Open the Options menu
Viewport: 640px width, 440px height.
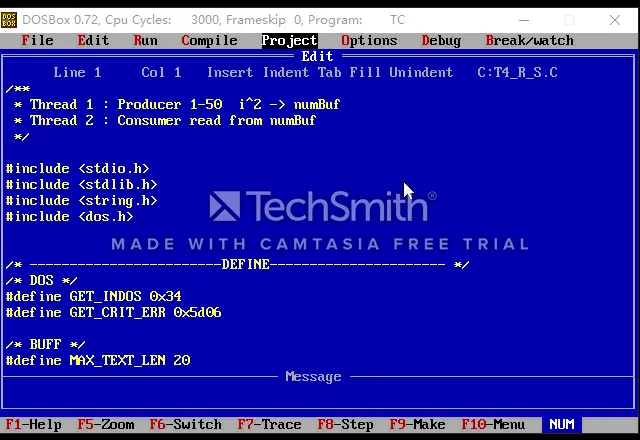click(369, 40)
